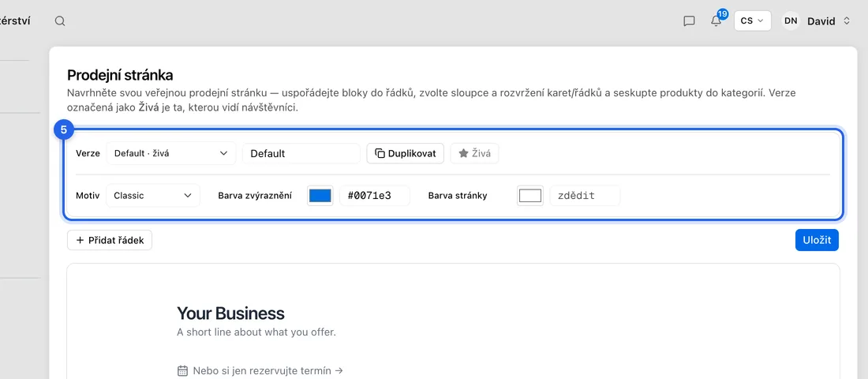The image size is (868, 379).
Task: Open the chat messages icon
Action: pos(689,21)
